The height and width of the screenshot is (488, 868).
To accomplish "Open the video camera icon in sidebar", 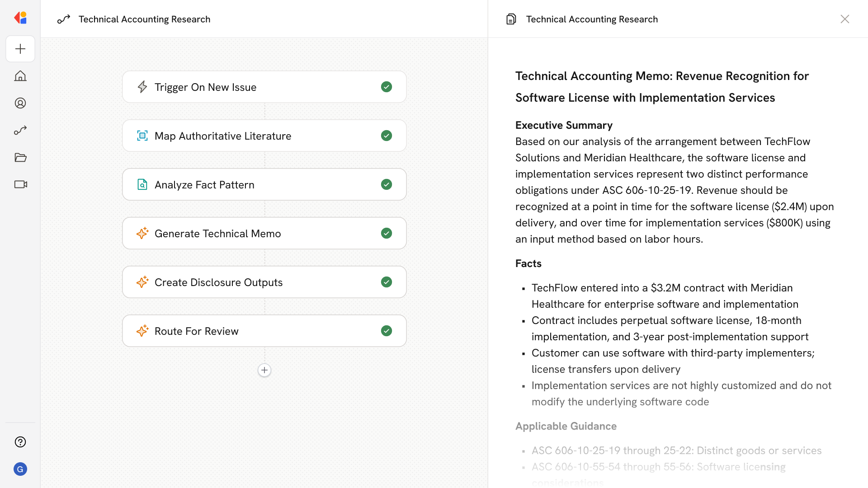I will tap(20, 184).
